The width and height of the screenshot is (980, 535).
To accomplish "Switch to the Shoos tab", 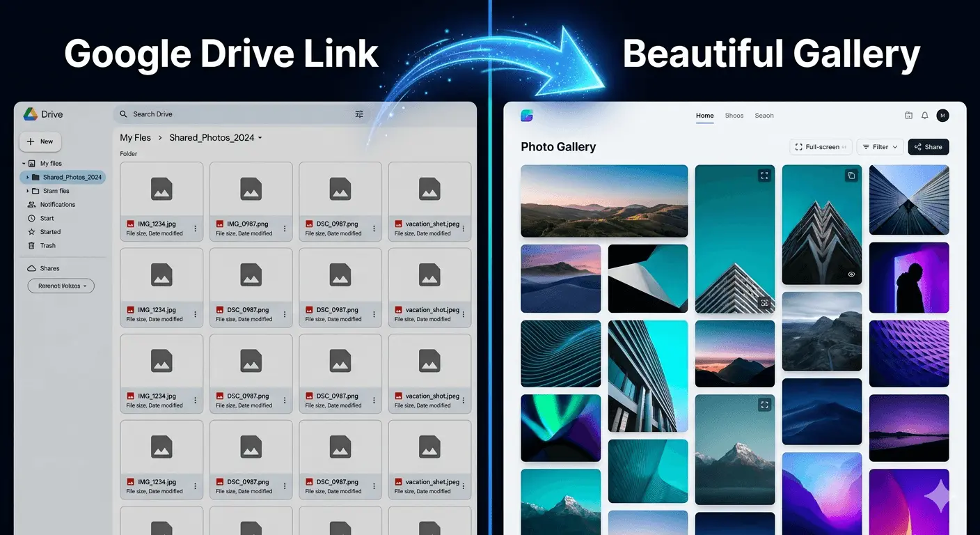I will point(734,116).
